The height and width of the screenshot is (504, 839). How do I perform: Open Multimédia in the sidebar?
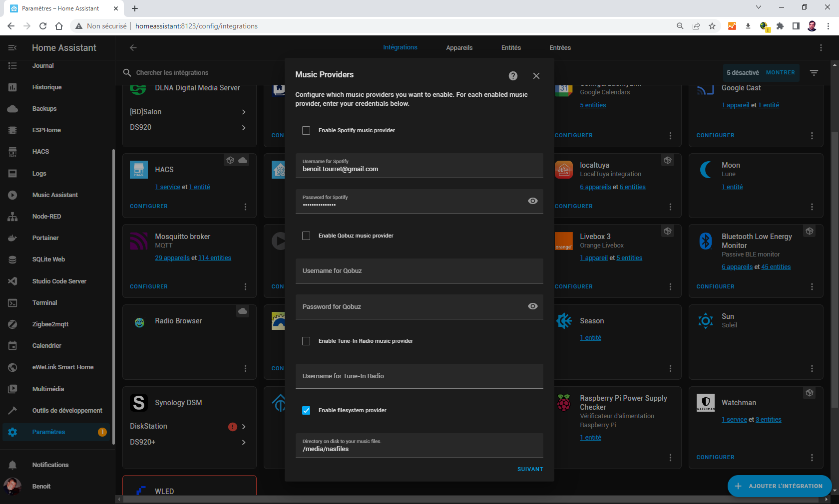point(57,389)
